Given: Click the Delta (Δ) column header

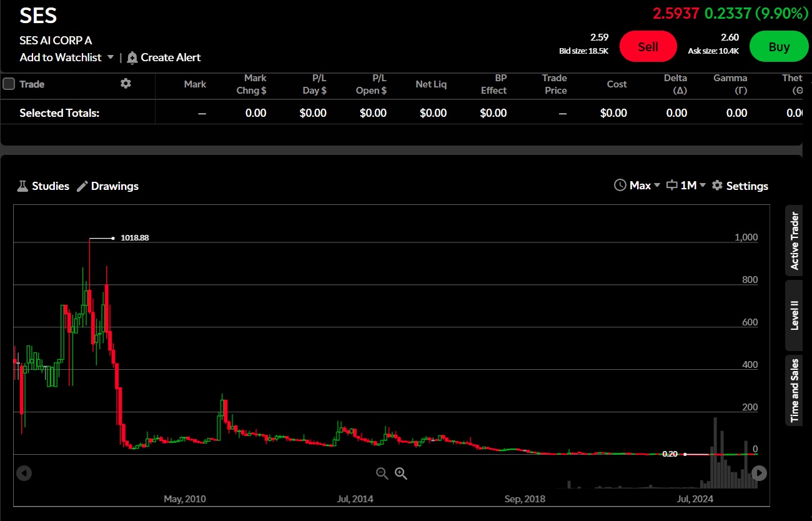Looking at the screenshot, I should tap(675, 84).
